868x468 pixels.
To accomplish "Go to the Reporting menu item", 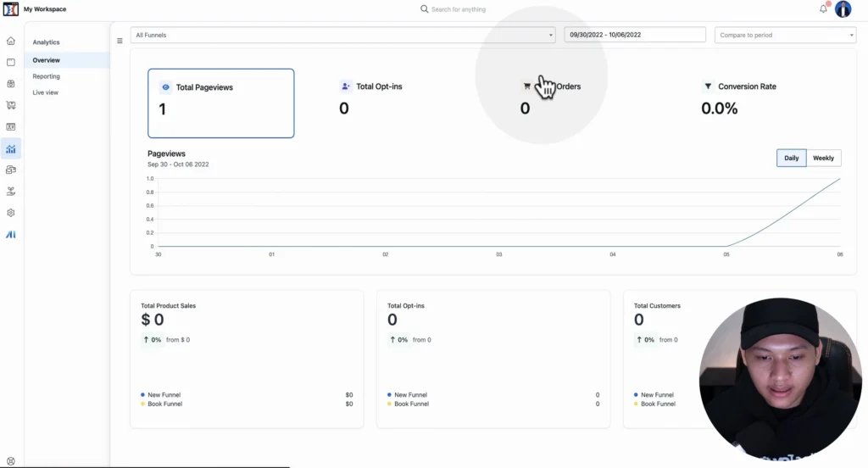I will [47, 76].
